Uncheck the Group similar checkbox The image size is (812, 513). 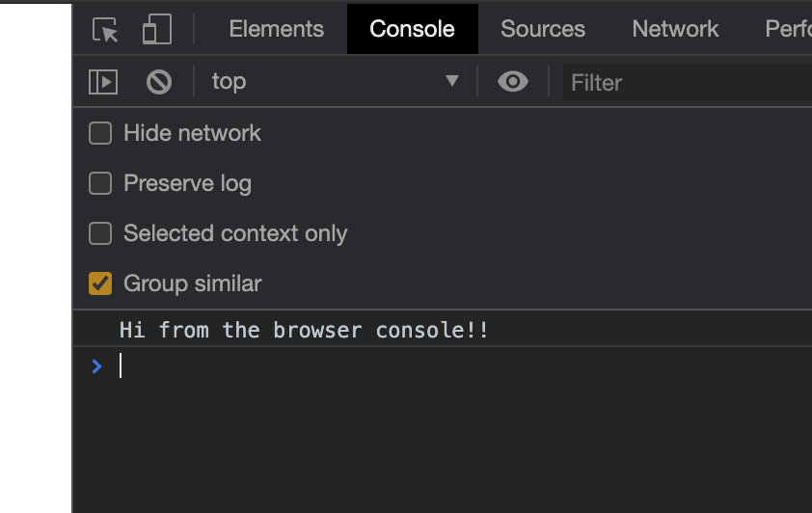click(100, 283)
